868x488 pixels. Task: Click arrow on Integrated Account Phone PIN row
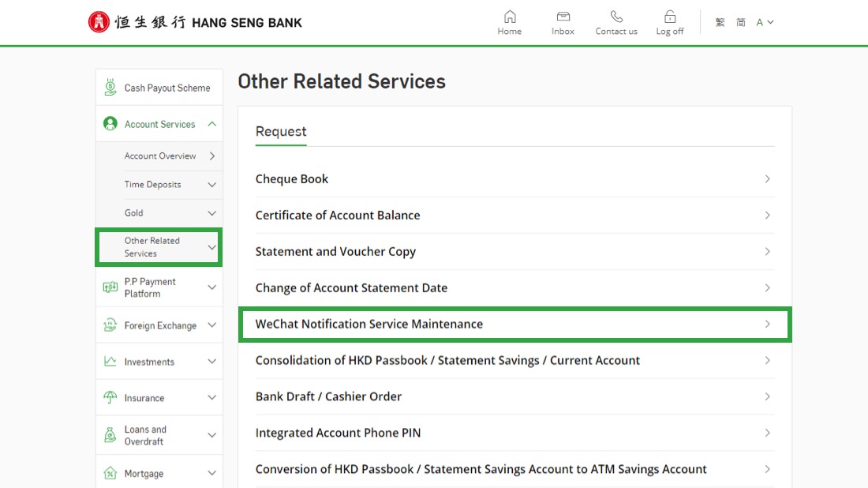767,434
